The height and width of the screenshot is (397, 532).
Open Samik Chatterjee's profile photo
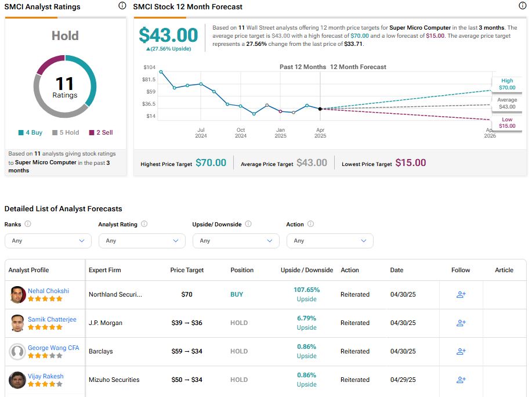click(17, 323)
